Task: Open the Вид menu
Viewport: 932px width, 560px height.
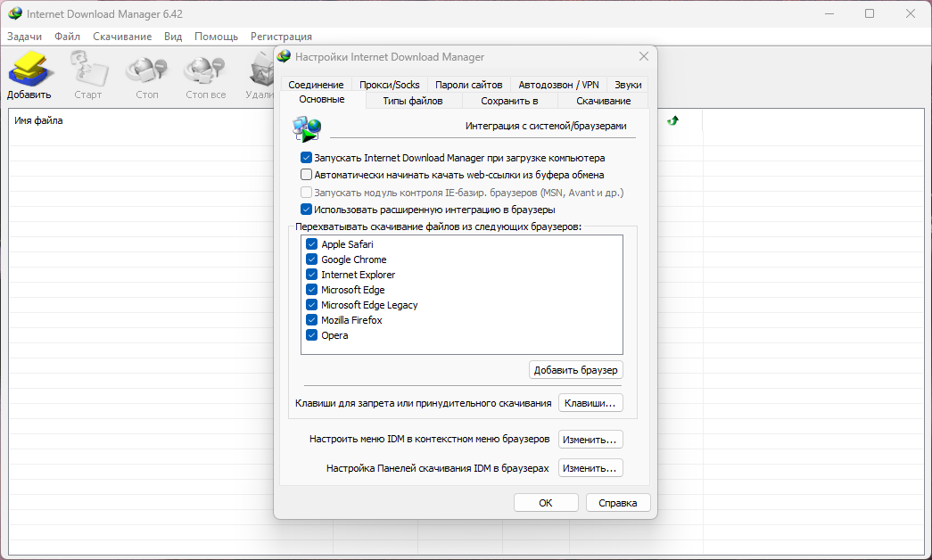Action: coord(173,37)
